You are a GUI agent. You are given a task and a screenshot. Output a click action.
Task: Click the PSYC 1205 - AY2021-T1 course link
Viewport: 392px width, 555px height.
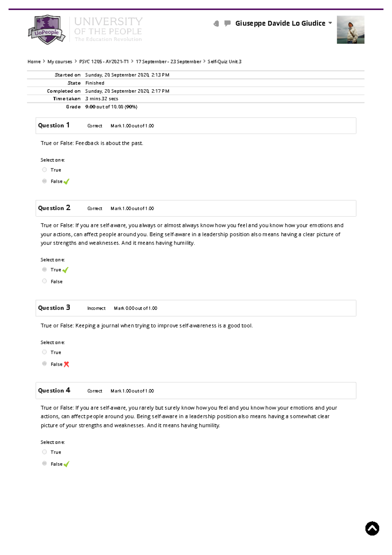(x=104, y=61)
